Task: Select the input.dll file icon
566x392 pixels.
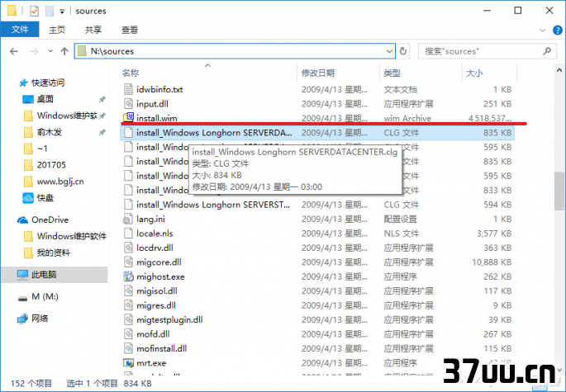Action: click(x=128, y=103)
